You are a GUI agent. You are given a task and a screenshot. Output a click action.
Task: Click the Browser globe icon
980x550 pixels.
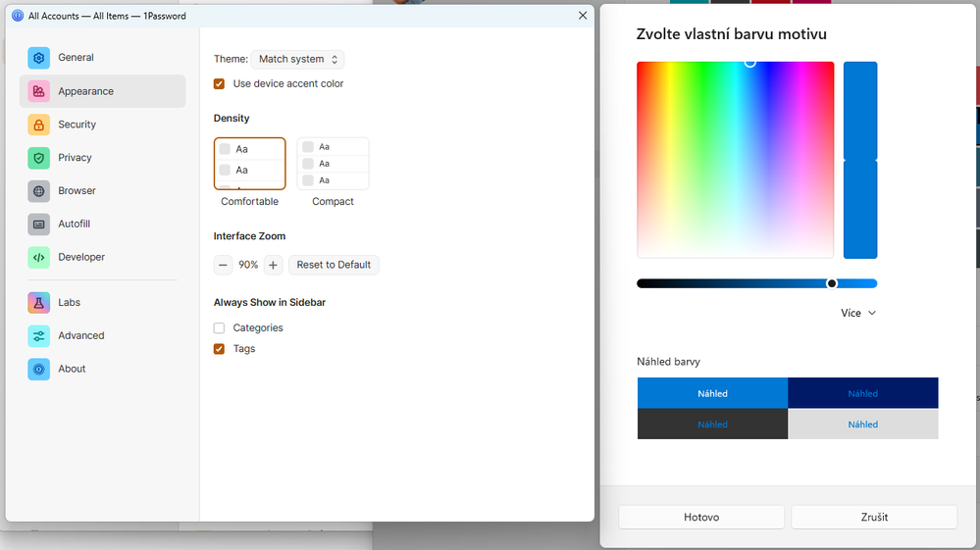(38, 191)
